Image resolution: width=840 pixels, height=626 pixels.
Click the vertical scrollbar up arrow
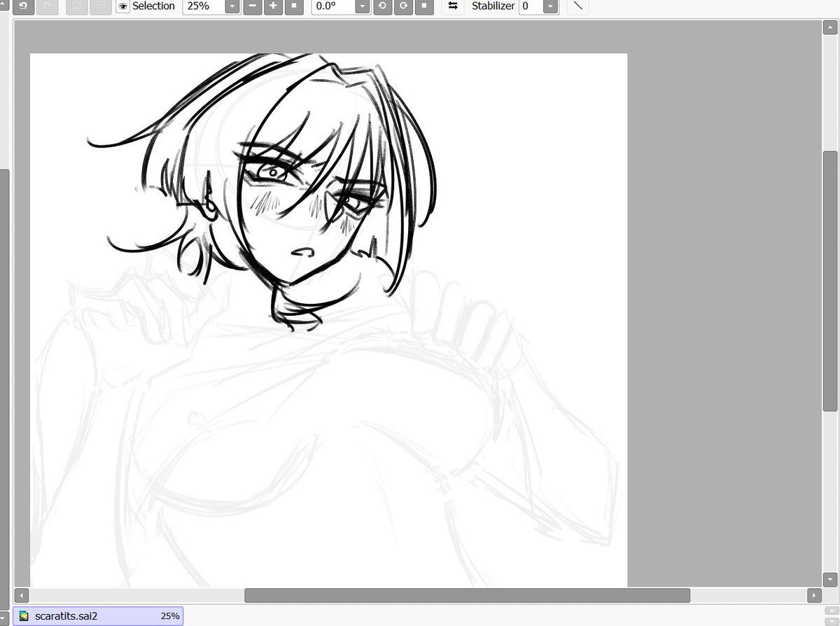pyautogui.click(x=829, y=27)
